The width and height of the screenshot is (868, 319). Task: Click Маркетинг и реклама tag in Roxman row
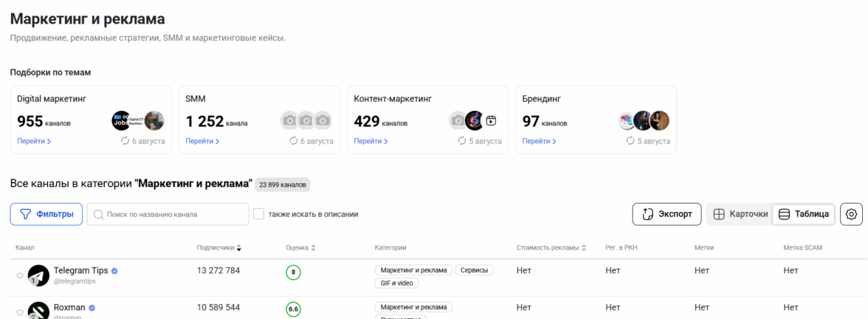pyautogui.click(x=413, y=307)
